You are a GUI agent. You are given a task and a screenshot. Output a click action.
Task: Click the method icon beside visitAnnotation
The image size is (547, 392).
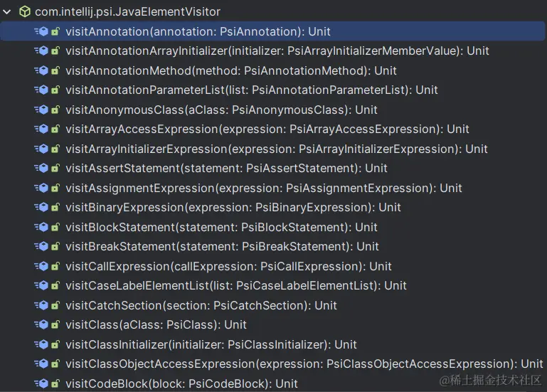(x=41, y=32)
